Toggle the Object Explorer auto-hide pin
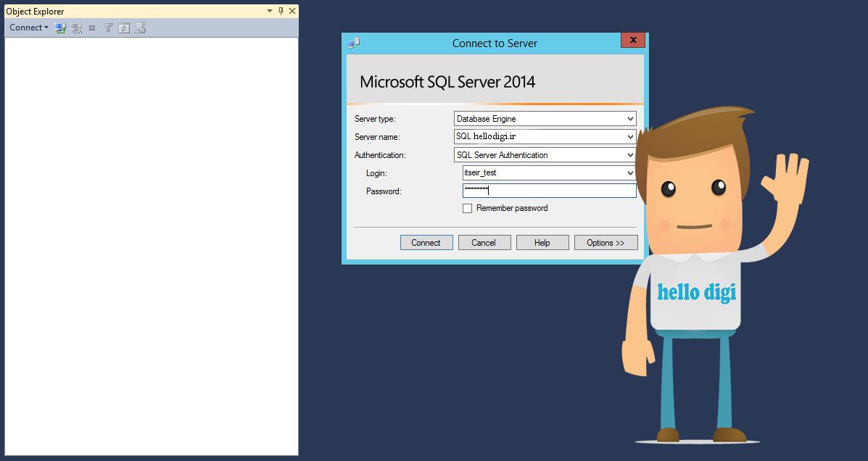 click(281, 11)
